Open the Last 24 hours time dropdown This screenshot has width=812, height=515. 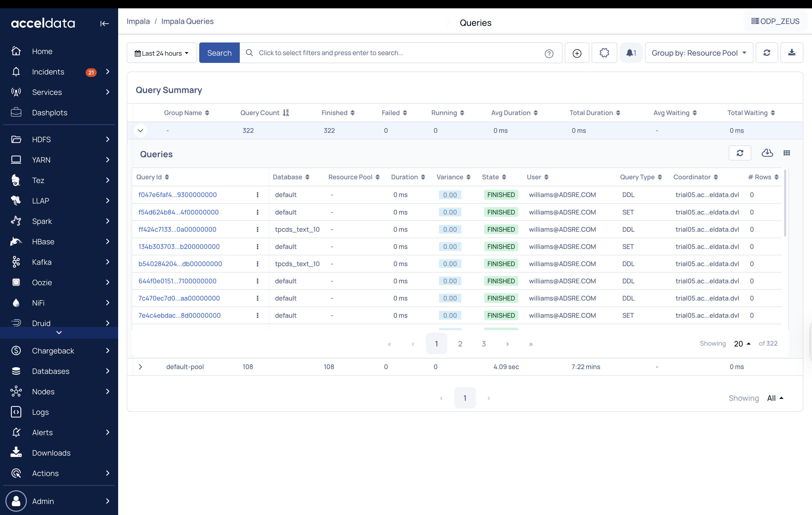[162, 53]
